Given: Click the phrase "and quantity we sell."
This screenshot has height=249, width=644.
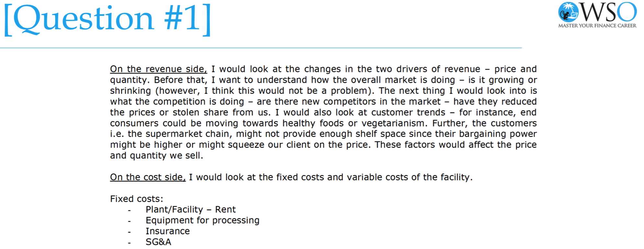Looking at the screenshot, I should [156, 156].
